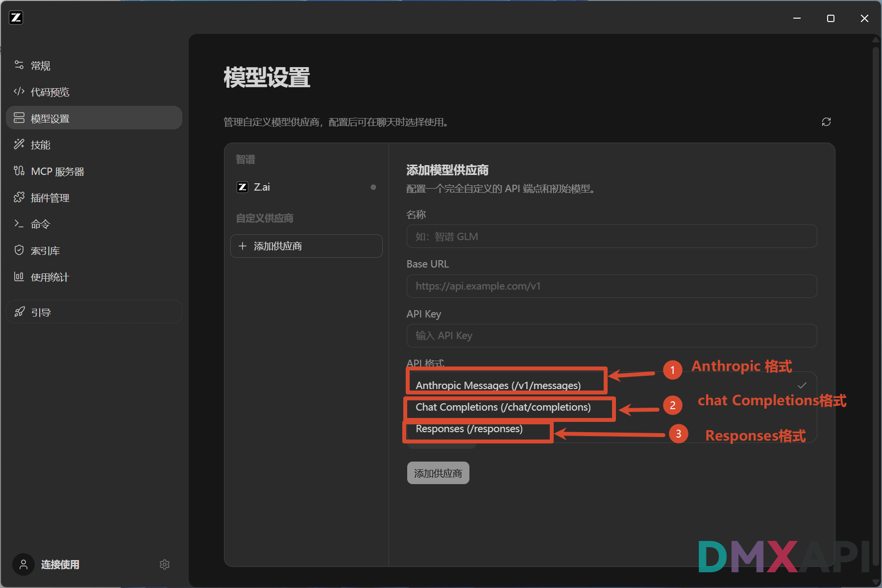The height and width of the screenshot is (588, 882).
Task: Click the 引导 rocket icon
Action: [x=20, y=312]
